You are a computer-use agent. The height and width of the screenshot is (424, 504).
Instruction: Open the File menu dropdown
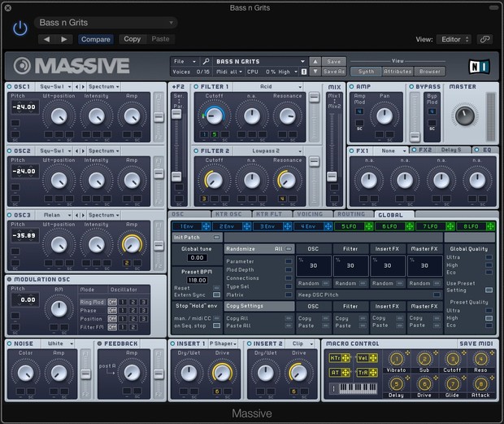[x=185, y=61]
